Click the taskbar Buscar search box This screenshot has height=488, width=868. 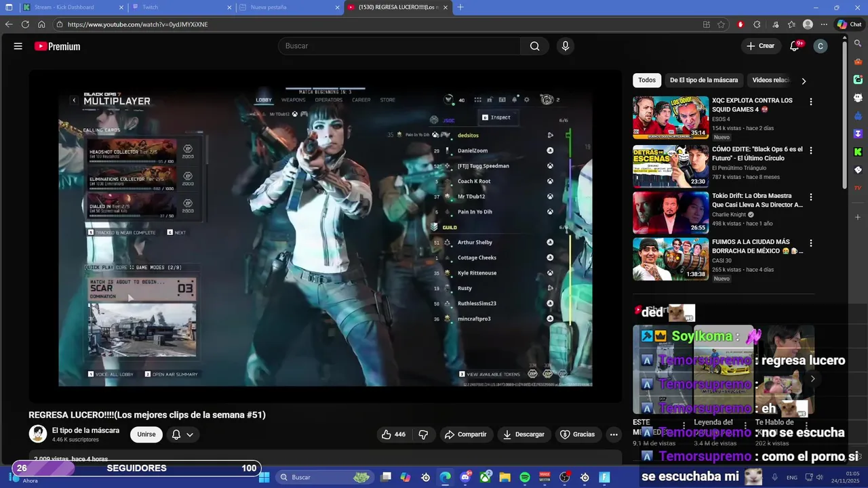[324, 477]
